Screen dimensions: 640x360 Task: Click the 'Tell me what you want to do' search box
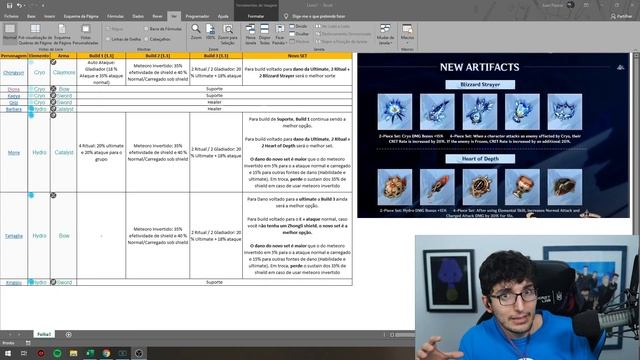pyautogui.click(x=318, y=16)
